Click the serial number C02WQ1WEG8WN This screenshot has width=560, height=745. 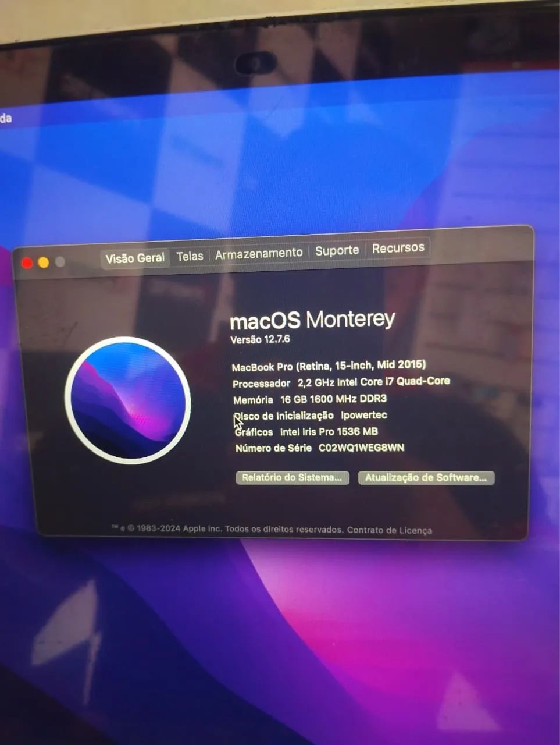pyautogui.click(x=361, y=448)
